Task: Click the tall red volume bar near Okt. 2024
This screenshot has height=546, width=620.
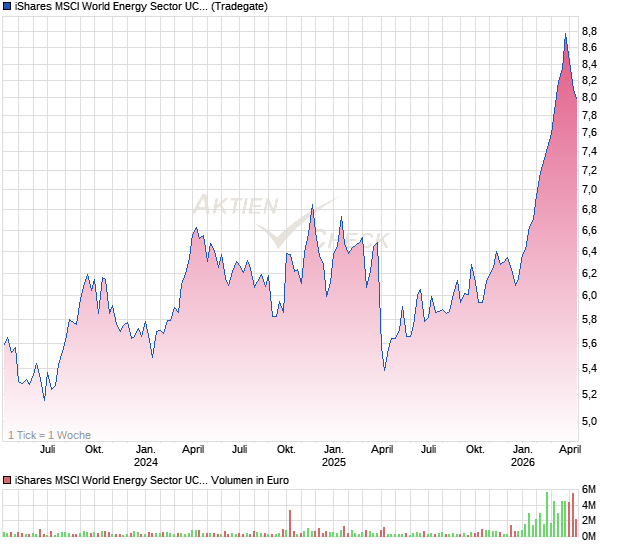Action: pyautogui.click(x=289, y=522)
